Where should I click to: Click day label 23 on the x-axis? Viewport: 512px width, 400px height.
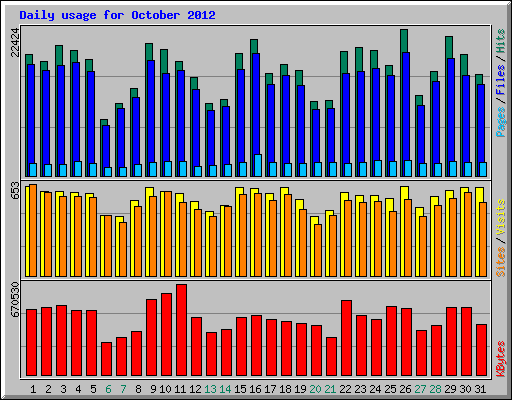[x=360, y=389]
